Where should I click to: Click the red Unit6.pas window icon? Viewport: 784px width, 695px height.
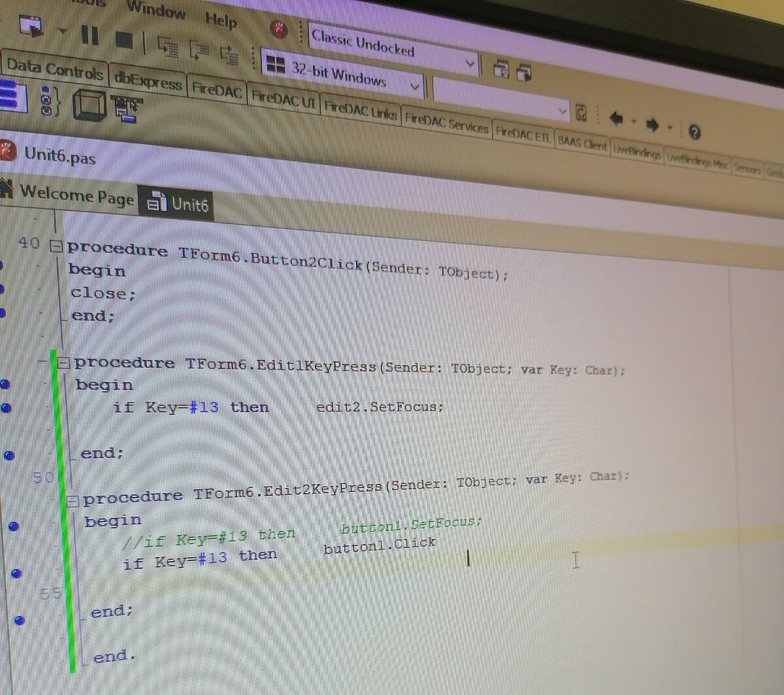click(7, 150)
